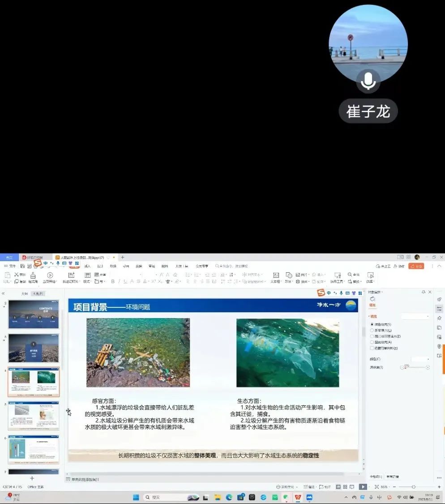
Task: Start slideshow from status bar play button
Action: tap(363, 487)
